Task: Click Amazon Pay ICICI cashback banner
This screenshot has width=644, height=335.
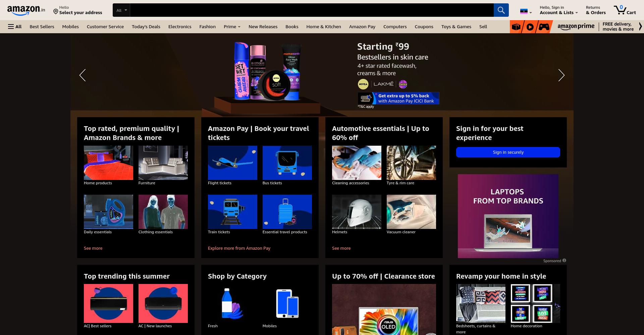Action: click(398, 98)
